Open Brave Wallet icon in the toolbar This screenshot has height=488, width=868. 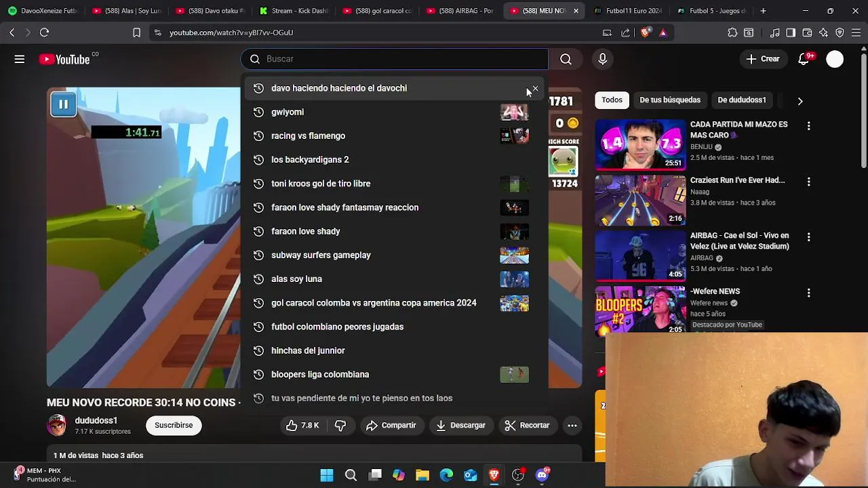807,33
